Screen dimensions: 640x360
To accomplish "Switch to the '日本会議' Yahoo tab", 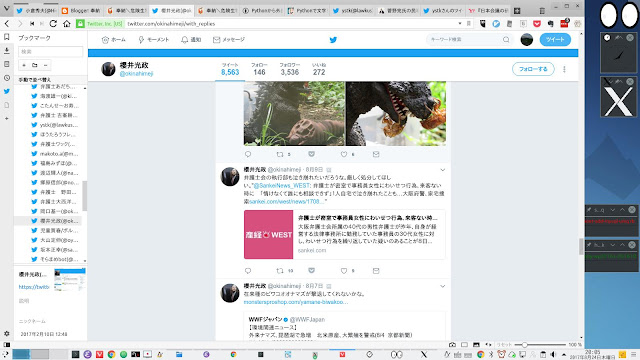I will (488, 11).
